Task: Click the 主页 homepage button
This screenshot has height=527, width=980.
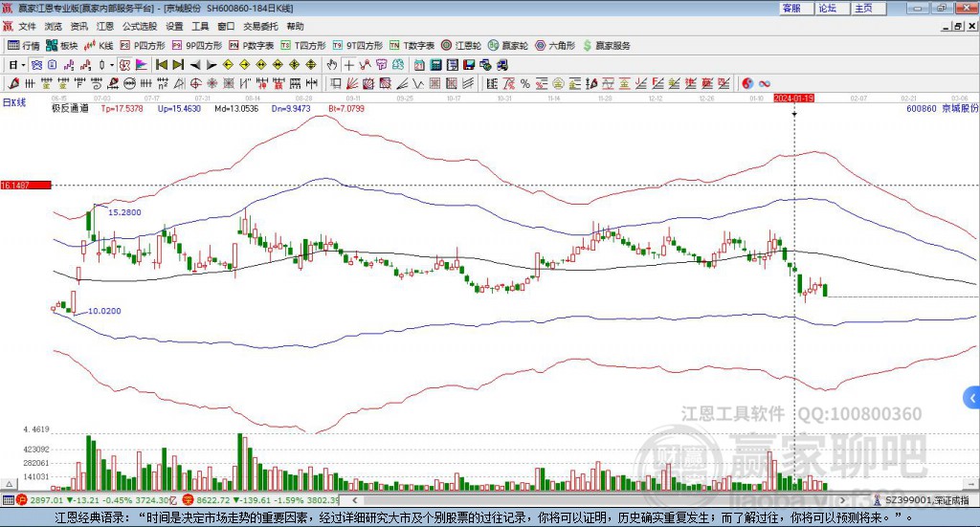Action: (x=869, y=8)
